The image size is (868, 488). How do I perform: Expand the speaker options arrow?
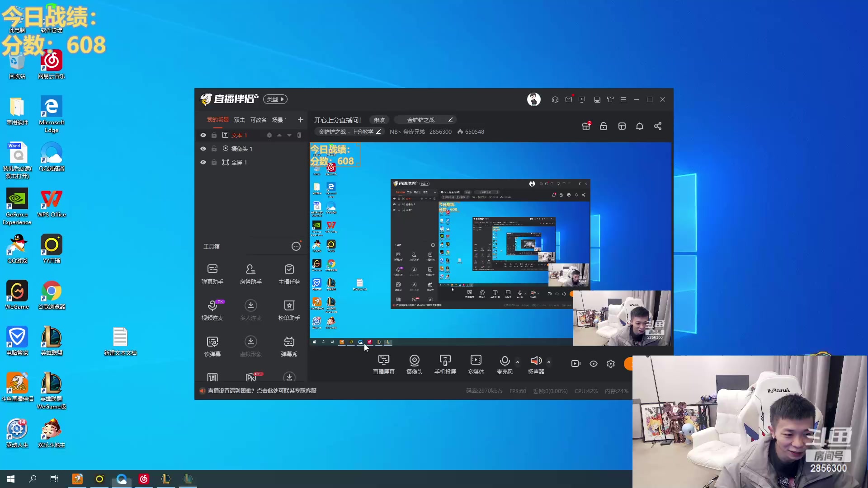click(549, 361)
